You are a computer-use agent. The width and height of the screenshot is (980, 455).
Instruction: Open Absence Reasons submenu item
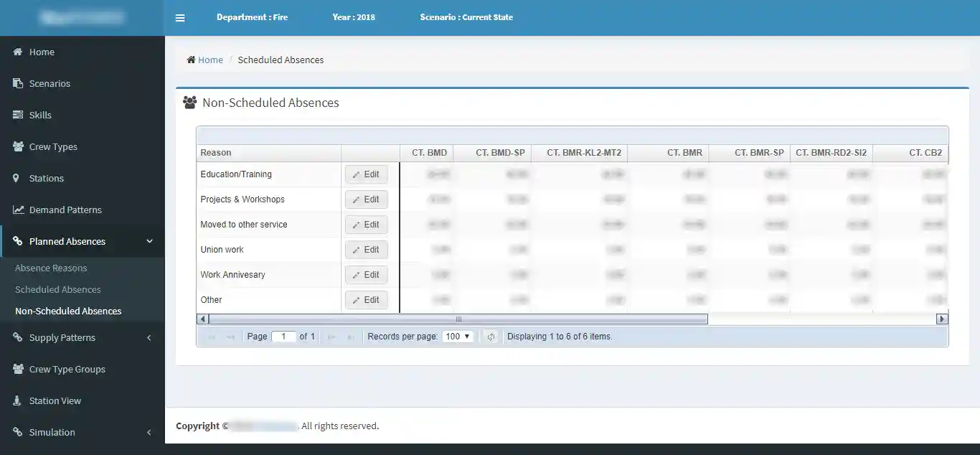click(x=51, y=268)
